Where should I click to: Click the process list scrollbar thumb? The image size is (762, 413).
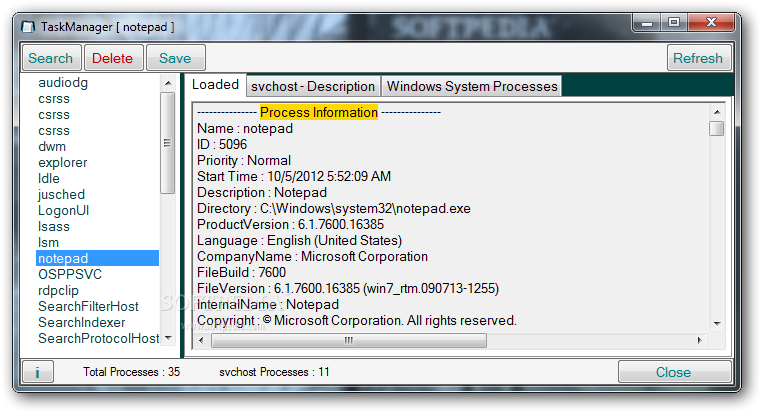[x=168, y=143]
